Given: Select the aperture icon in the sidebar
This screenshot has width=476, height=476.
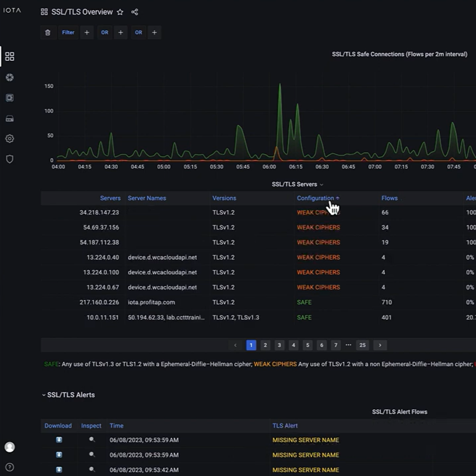Looking at the screenshot, I should pyautogui.click(x=9, y=77).
